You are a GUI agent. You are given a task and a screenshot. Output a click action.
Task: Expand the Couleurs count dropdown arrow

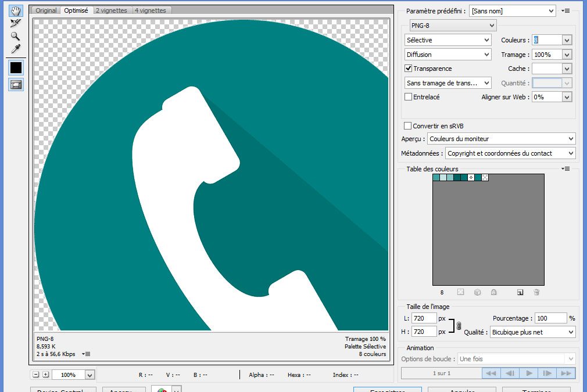pyautogui.click(x=567, y=40)
